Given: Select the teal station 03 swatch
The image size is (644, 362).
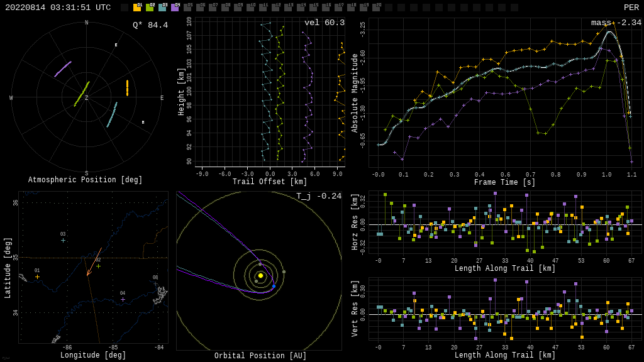Looking at the screenshot, I should coord(162,8).
